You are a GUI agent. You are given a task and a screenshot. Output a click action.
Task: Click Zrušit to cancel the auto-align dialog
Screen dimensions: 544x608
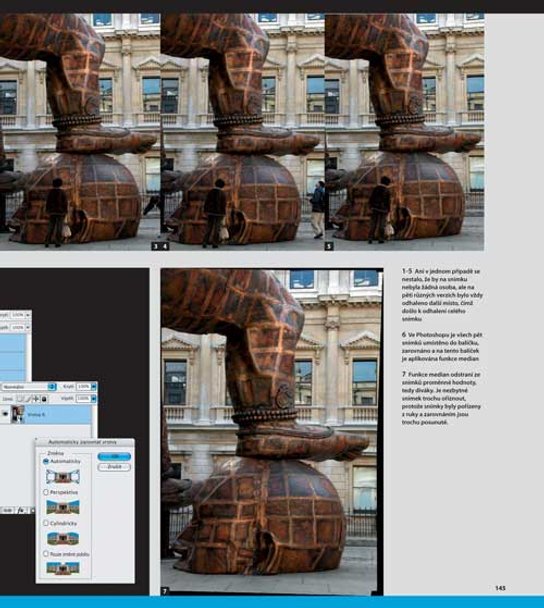114,467
